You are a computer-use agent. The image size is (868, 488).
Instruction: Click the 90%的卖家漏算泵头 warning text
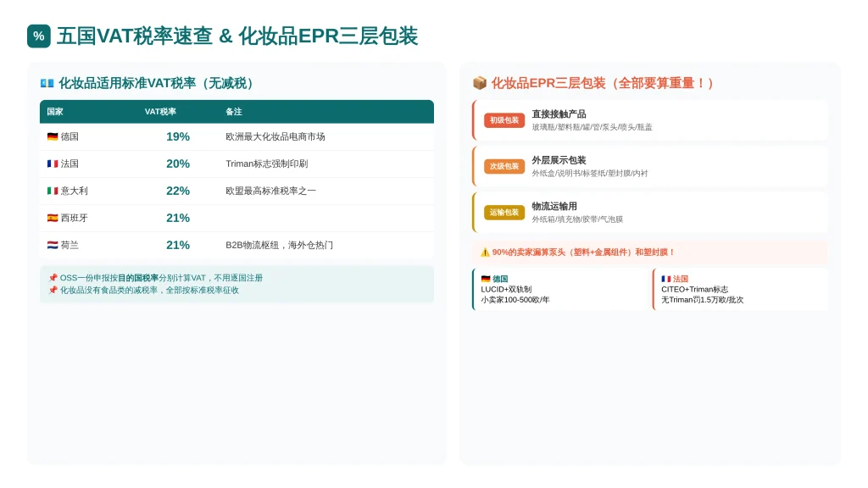click(x=584, y=252)
